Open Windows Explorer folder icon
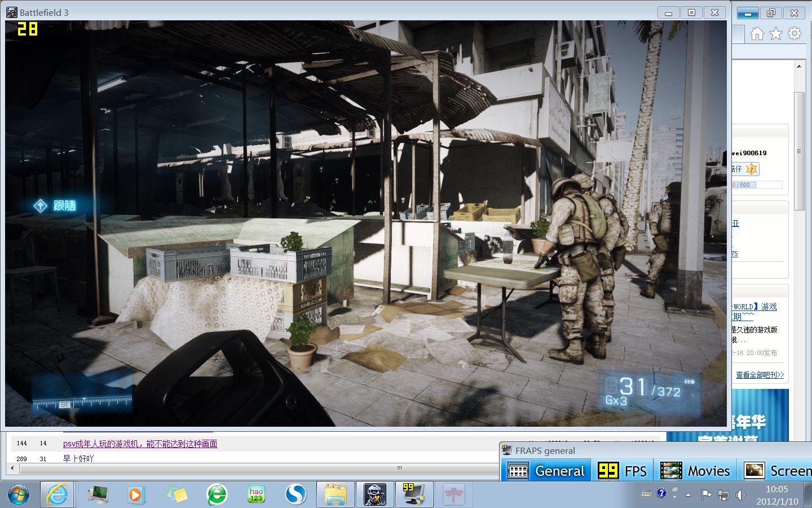 (x=336, y=495)
